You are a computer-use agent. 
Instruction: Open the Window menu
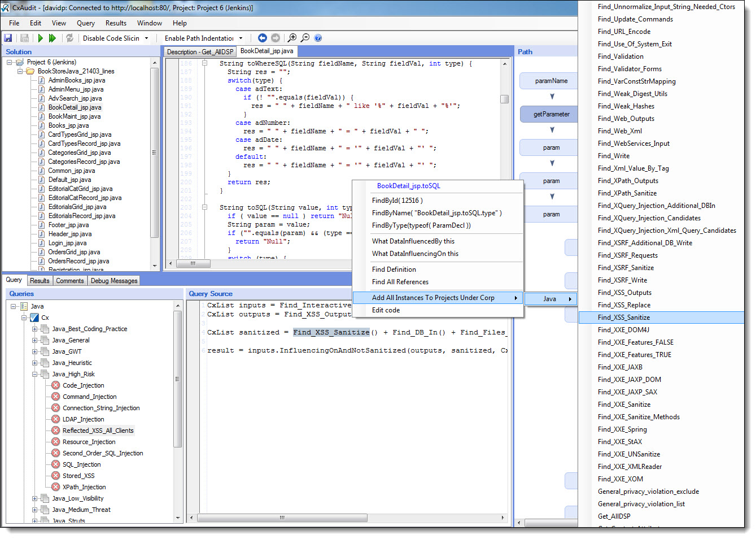point(150,23)
